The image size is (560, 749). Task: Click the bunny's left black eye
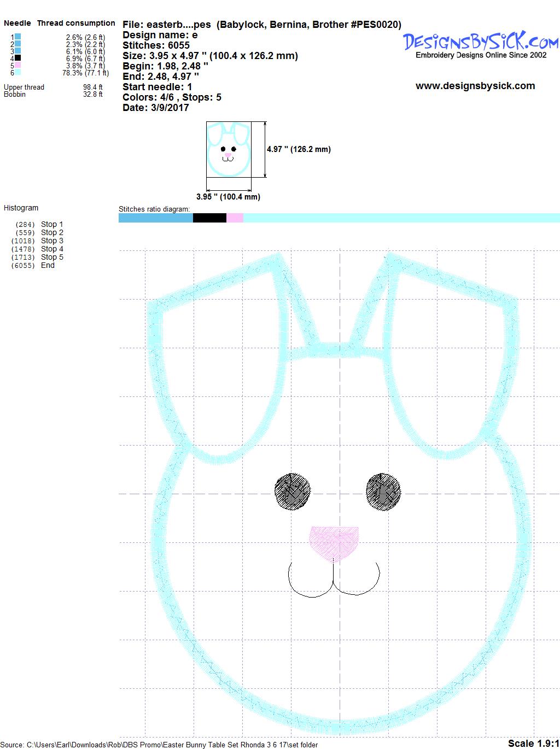coord(292,491)
